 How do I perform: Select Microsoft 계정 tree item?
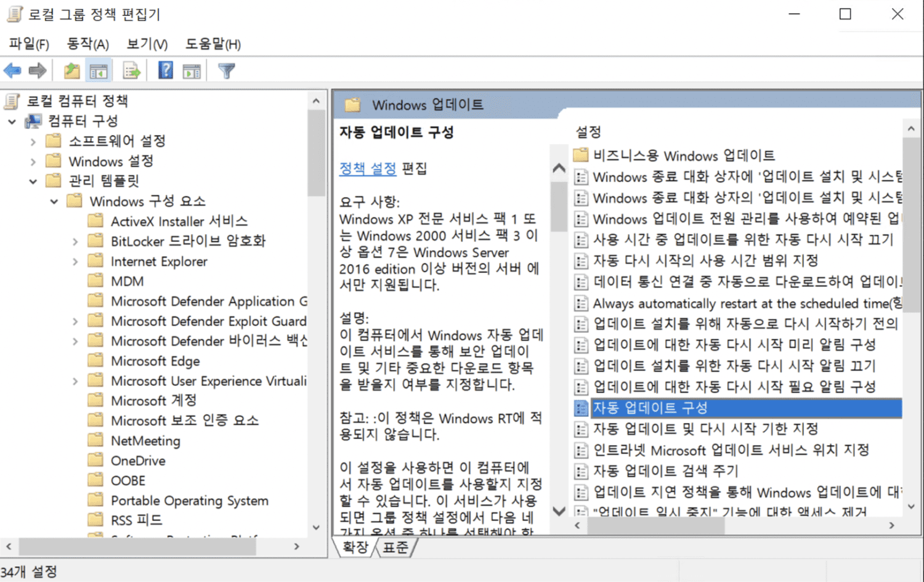click(x=153, y=401)
